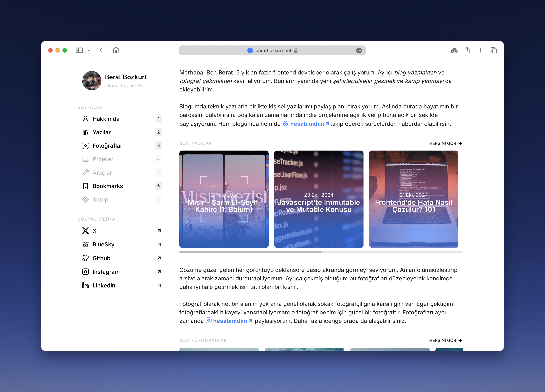Open the sidebar options dropdown chevron

point(89,50)
